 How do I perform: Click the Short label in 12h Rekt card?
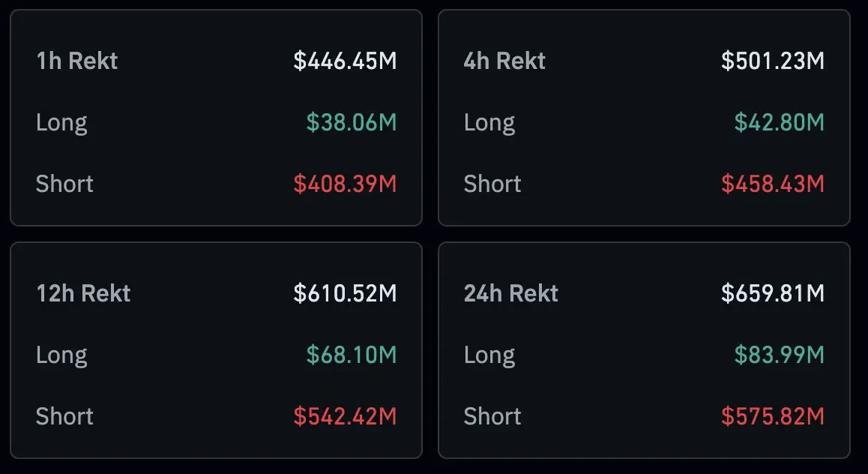(64, 416)
